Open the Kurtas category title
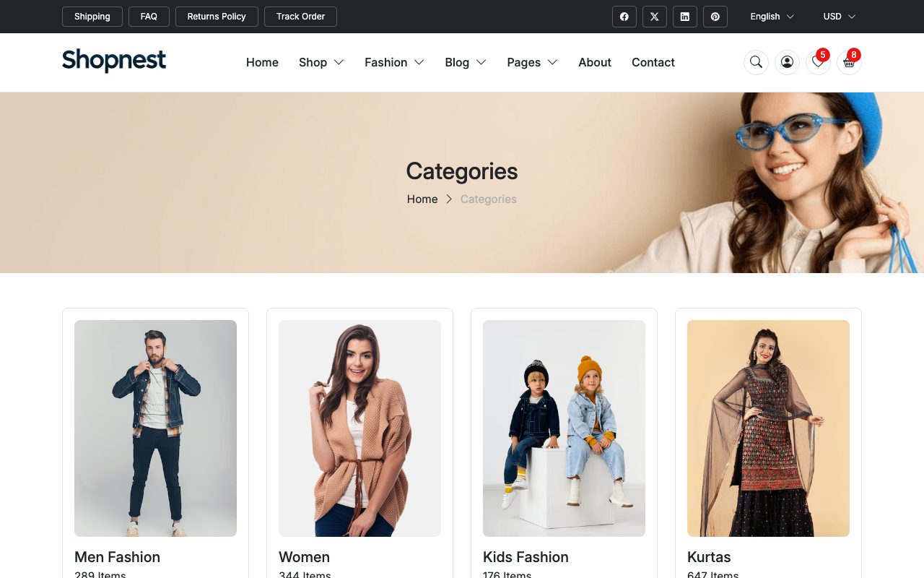 point(709,557)
